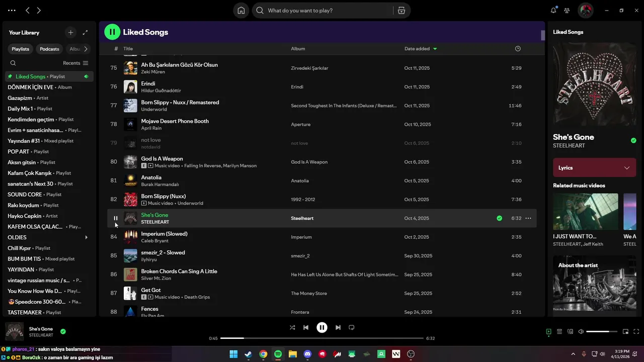Open OBS Studio from the taskbar
Viewport: 644px width, 362px height.
click(411, 354)
